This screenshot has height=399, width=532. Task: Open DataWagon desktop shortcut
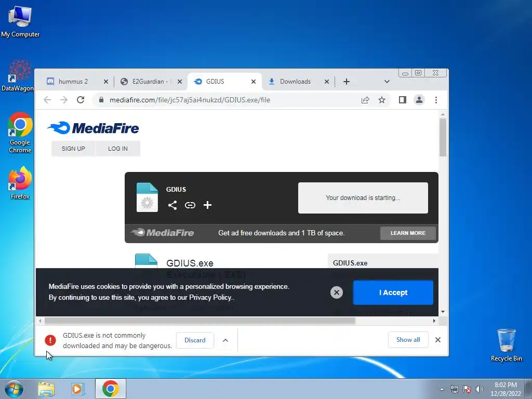point(19,75)
